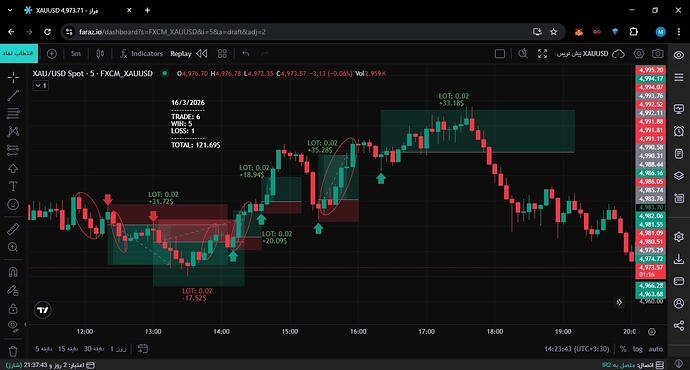Open the candlestick chart style menu
The image size is (690, 370).
[x=100, y=54]
